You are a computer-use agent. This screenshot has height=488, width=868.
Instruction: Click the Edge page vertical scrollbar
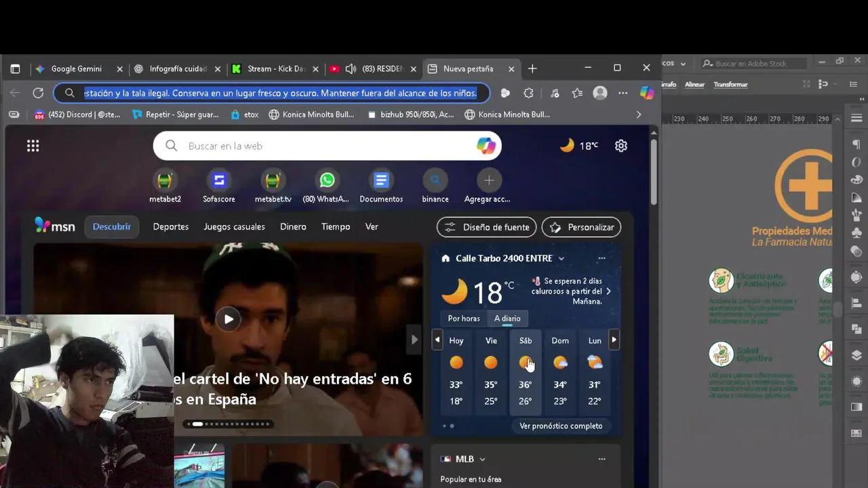[654, 171]
